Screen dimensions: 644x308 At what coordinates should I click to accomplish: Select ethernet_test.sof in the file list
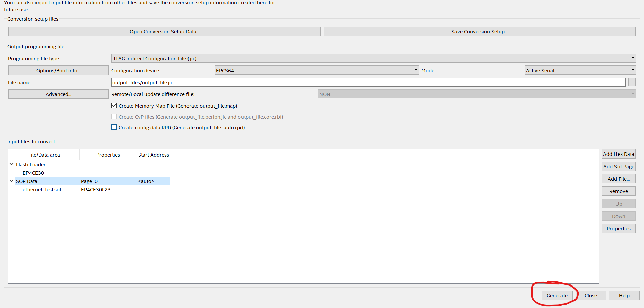[42, 190]
